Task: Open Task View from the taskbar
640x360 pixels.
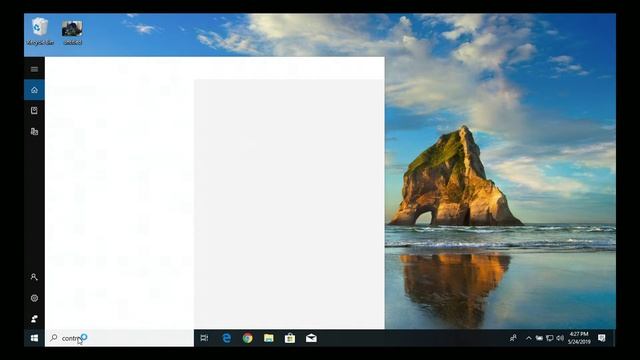Action: [204, 338]
